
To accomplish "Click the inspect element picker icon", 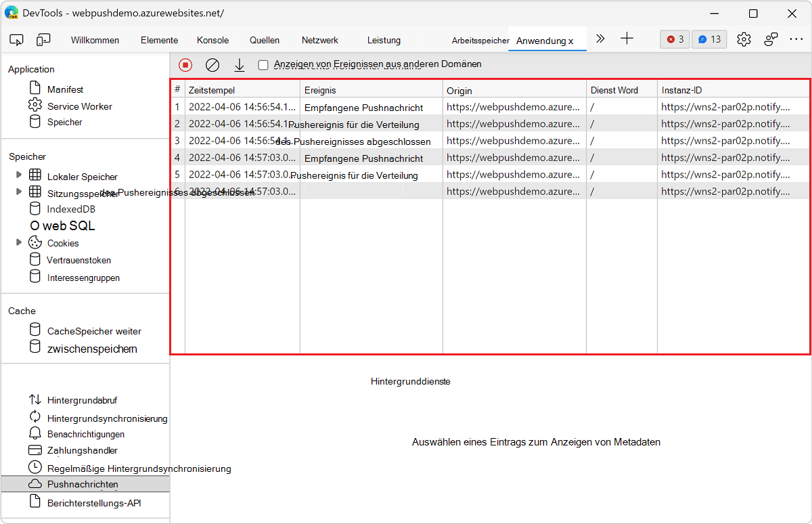I will pyautogui.click(x=17, y=40).
